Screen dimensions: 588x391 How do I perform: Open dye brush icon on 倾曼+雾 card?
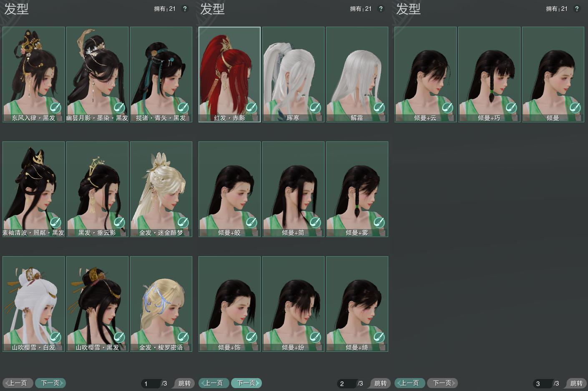[379, 222]
